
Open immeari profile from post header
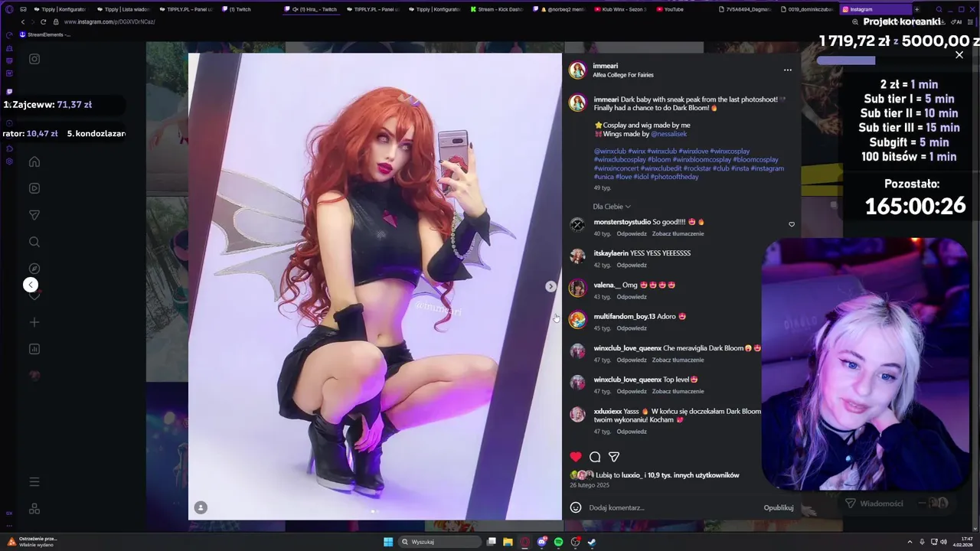(x=606, y=66)
